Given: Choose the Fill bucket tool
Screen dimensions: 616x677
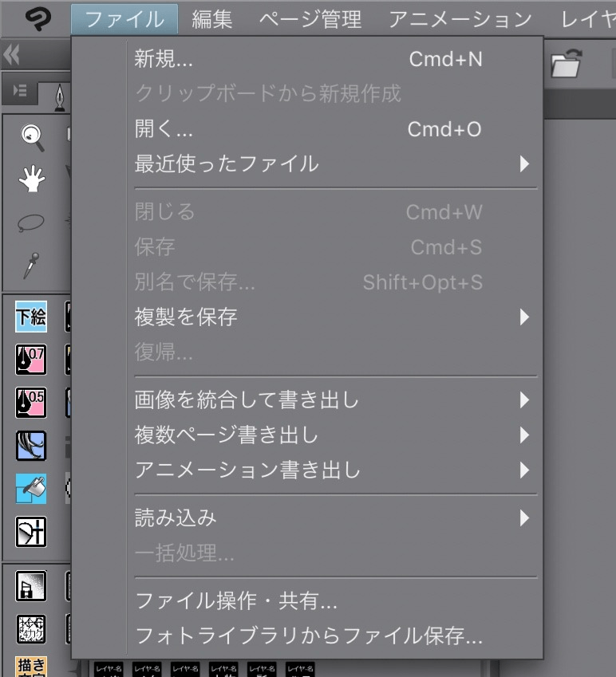Looking at the screenshot, I should (31, 488).
